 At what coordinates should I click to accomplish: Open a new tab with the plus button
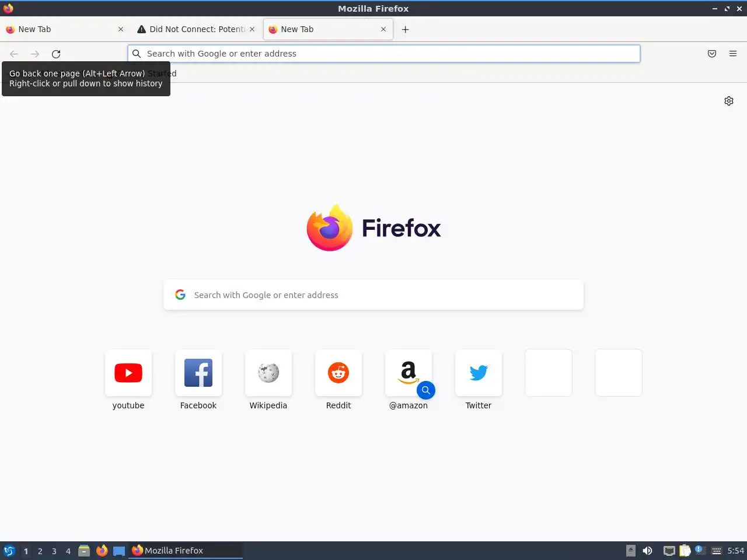coord(405,29)
